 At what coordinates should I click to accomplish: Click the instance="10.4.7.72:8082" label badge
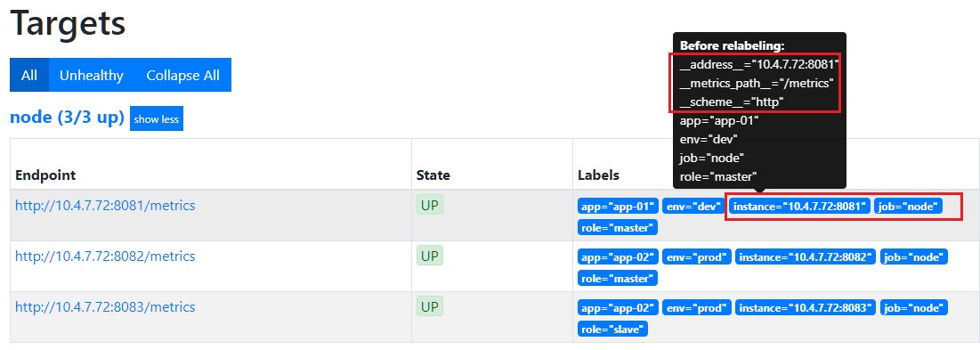pyautogui.click(x=806, y=256)
